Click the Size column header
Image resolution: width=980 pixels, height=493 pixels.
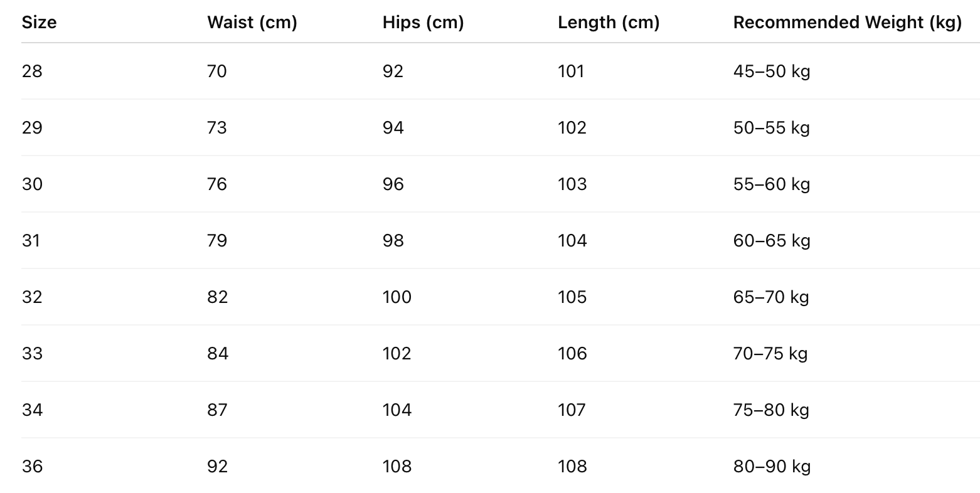39,23
